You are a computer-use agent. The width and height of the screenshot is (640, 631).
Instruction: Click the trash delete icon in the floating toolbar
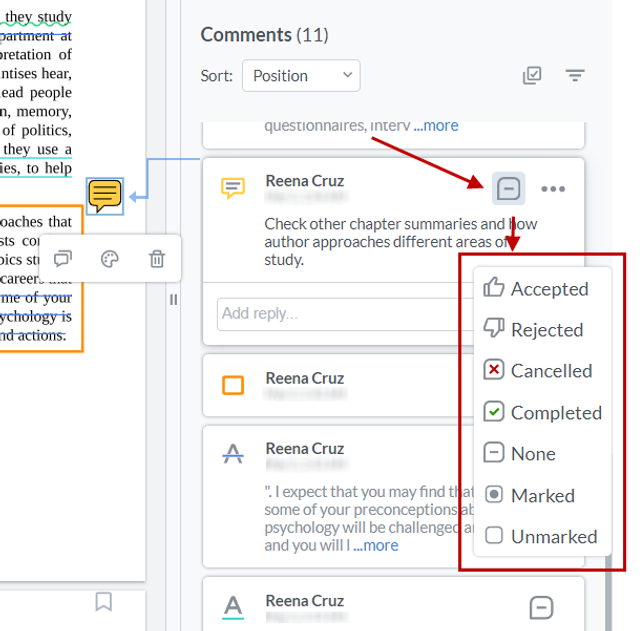(x=157, y=259)
